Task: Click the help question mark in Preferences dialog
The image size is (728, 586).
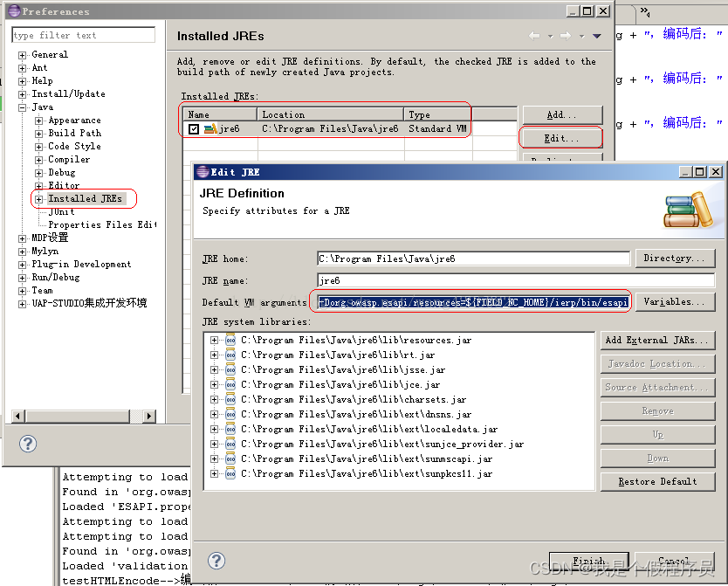Action: 29,444
